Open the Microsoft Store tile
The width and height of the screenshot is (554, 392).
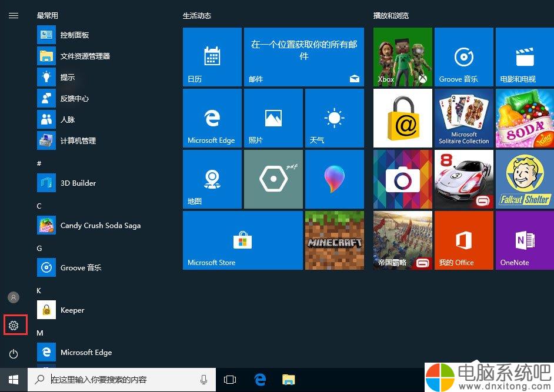243,240
